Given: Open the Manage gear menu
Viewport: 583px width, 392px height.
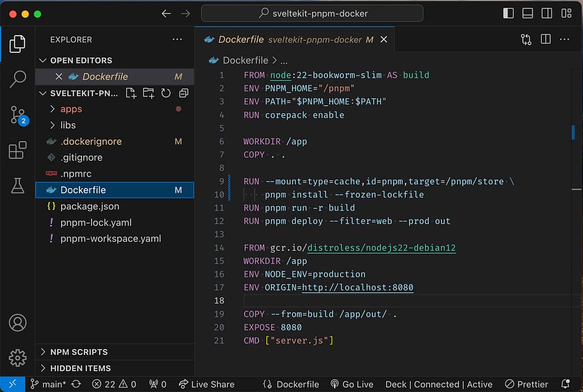Looking at the screenshot, I should (18, 358).
